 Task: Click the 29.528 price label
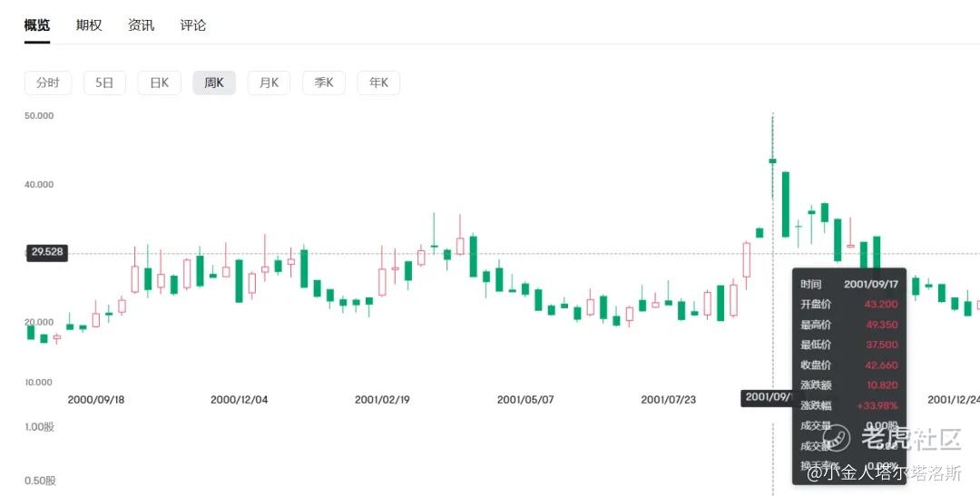pos(47,252)
